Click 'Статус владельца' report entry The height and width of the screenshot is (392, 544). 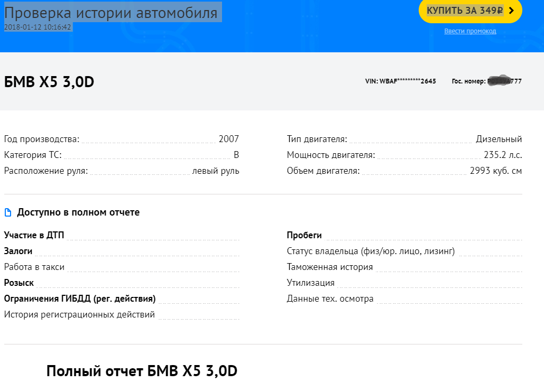click(x=371, y=251)
